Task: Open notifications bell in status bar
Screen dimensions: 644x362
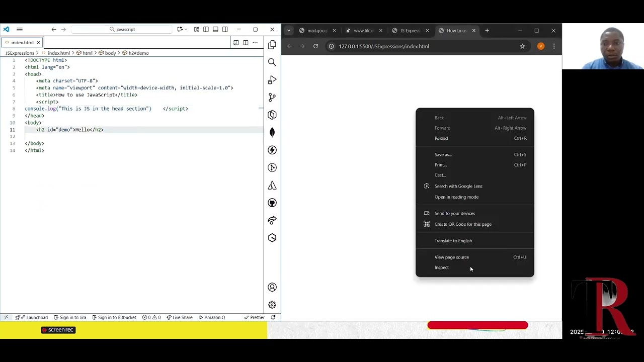Action: tap(273, 317)
